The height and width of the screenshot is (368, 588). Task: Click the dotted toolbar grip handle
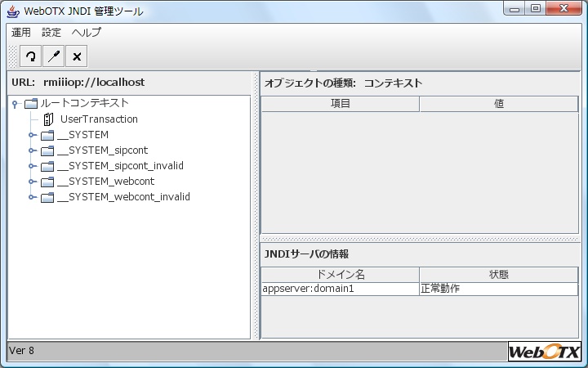[12, 56]
